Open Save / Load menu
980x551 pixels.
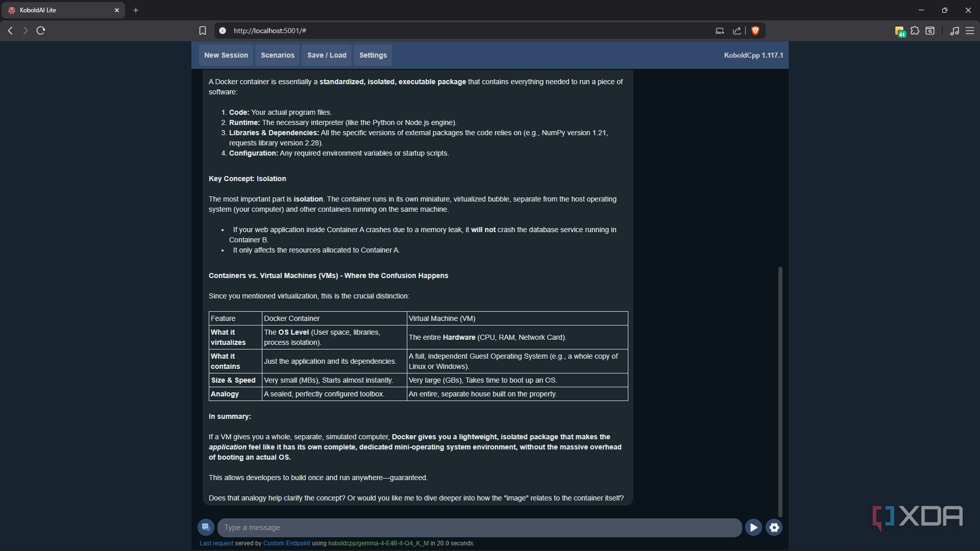pyautogui.click(x=327, y=55)
